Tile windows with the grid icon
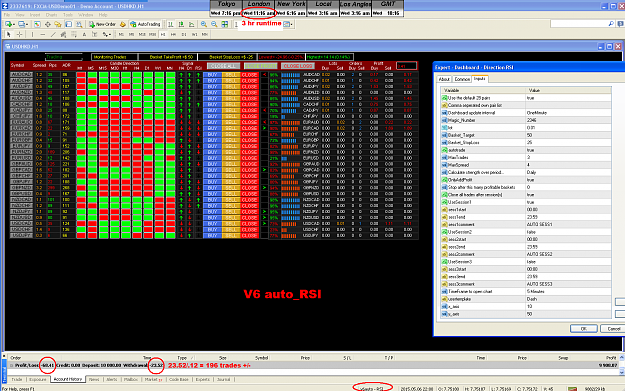Image resolution: width=625 pixels, height=391 pixels. (225, 24)
